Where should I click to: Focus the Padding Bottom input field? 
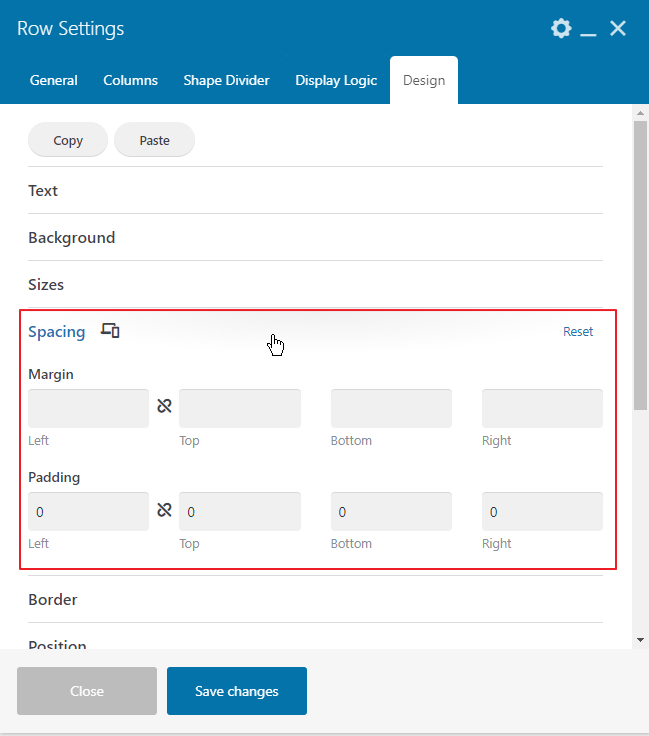pyautogui.click(x=391, y=512)
